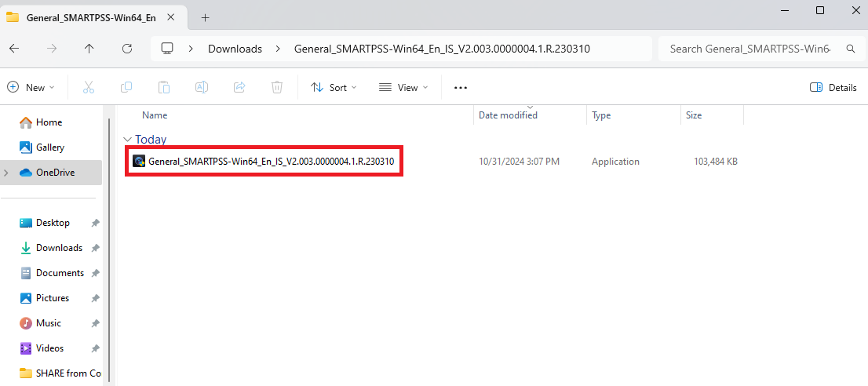Screen dimensions: 868x386
Task: Click the search magnifier icon
Action: [851, 49]
